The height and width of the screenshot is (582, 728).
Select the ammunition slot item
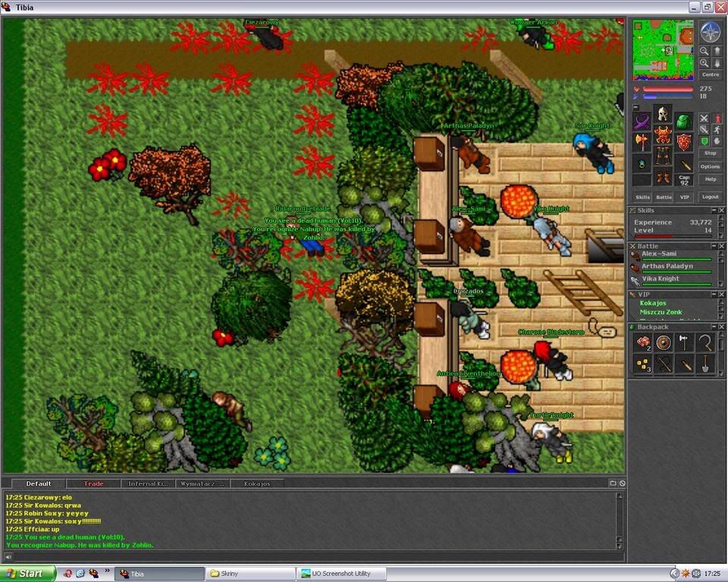click(x=683, y=164)
